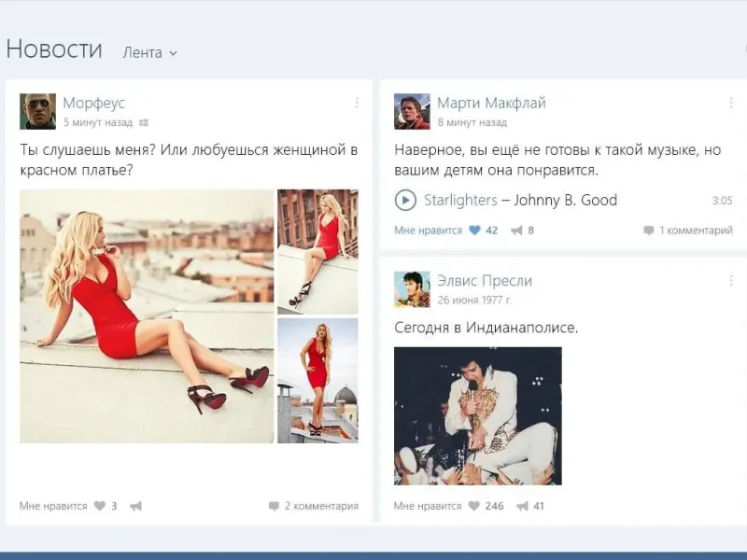
Task: Share the Морфеус post via megaphone
Action: (135, 506)
